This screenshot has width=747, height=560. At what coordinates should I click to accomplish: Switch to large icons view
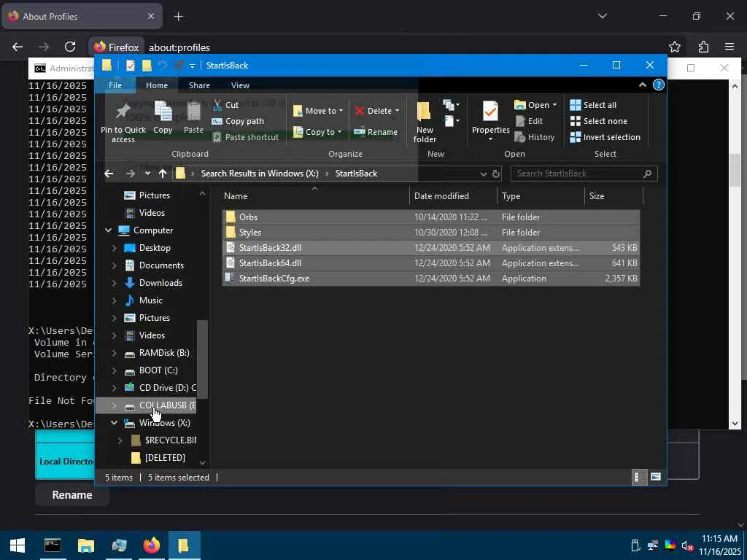pyautogui.click(x=656, y=477)
